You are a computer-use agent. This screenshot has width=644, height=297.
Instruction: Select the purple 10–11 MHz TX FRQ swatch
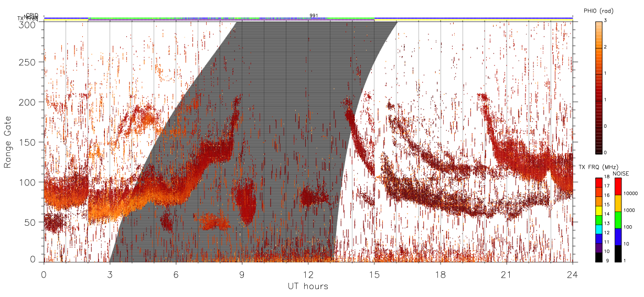(598, 247)
